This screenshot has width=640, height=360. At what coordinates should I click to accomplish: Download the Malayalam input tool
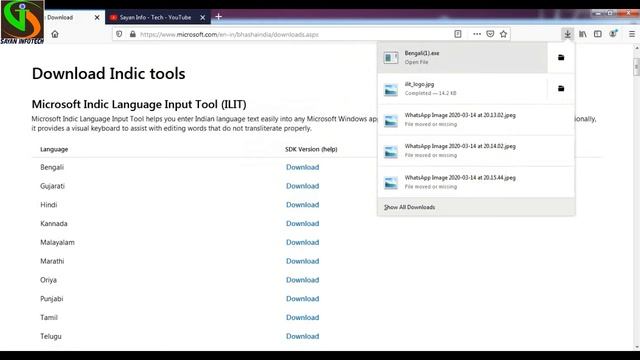tap(302, 242)
